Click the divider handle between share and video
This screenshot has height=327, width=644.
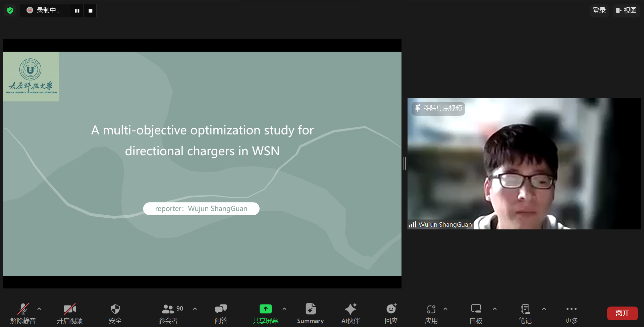[x=405, y=163]
